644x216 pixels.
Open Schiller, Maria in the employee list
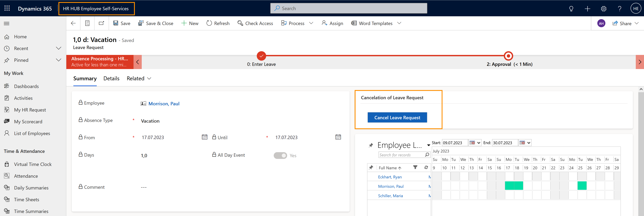point(390,196)
